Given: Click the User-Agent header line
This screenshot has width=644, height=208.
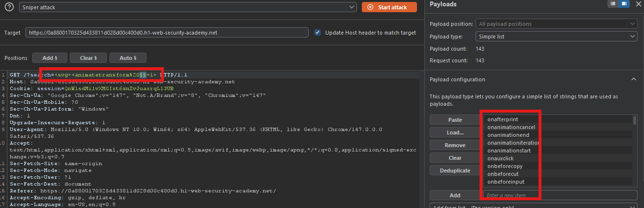Looking at the screenshot, I should (196, 132).
